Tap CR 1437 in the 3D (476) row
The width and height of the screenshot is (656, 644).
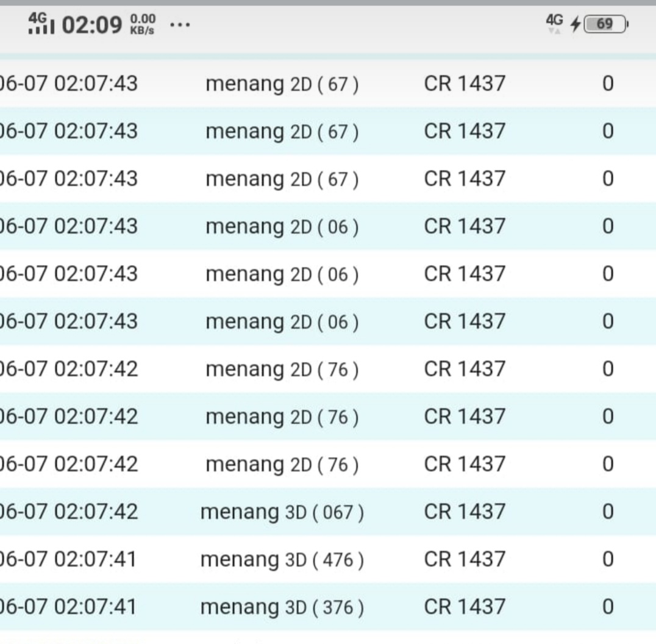tap(465, 559)
